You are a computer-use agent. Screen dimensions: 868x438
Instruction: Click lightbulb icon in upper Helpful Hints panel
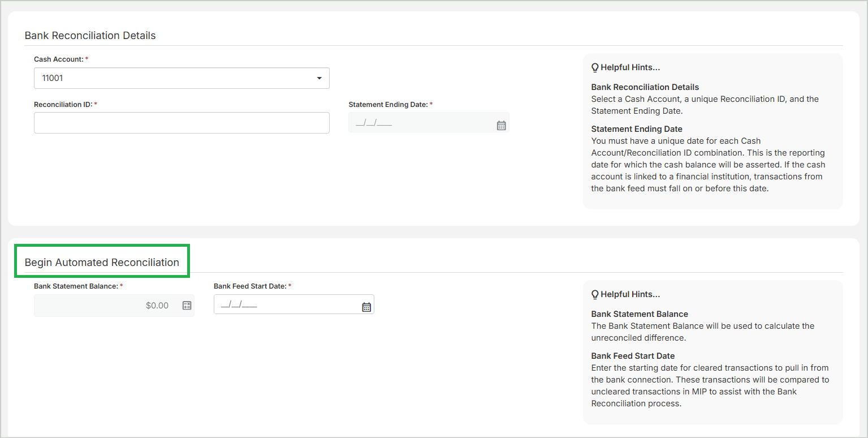(595, 67)
